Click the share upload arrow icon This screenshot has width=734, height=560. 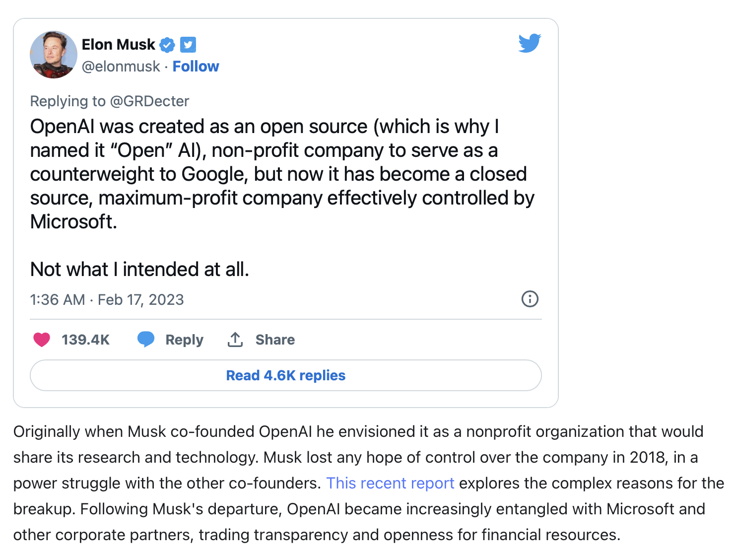click(x=235, y=340)
